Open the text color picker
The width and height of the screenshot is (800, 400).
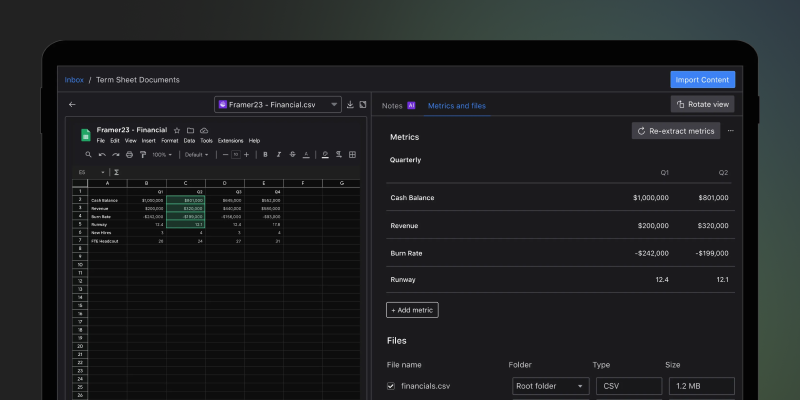pyautogui.click(x=306, y=155)
